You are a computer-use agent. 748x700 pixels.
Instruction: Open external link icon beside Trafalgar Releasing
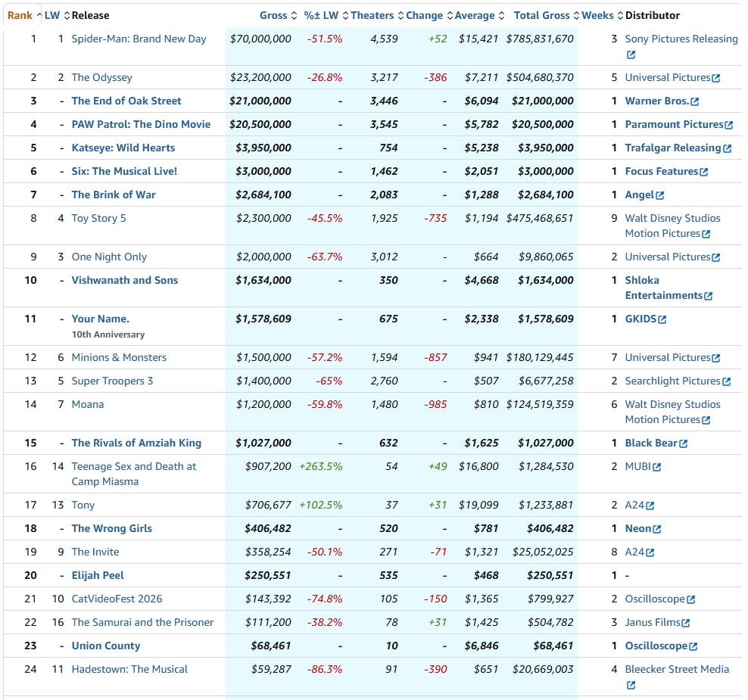click(x=727, y=149)
